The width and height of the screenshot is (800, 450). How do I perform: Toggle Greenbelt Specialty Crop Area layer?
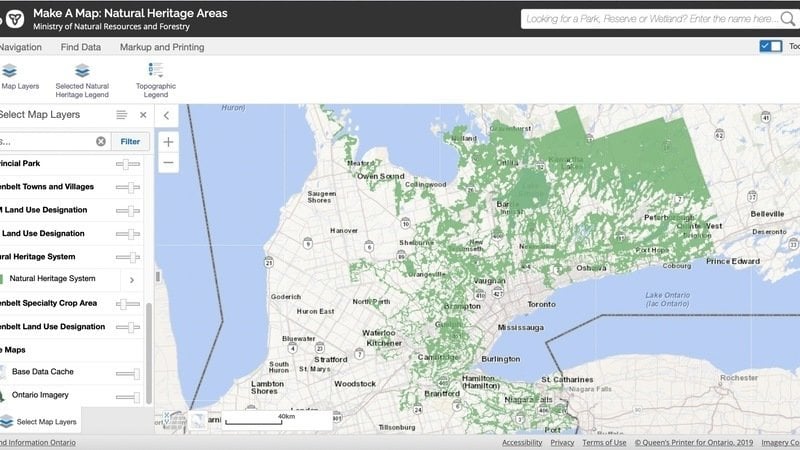(x=128, y=303)
